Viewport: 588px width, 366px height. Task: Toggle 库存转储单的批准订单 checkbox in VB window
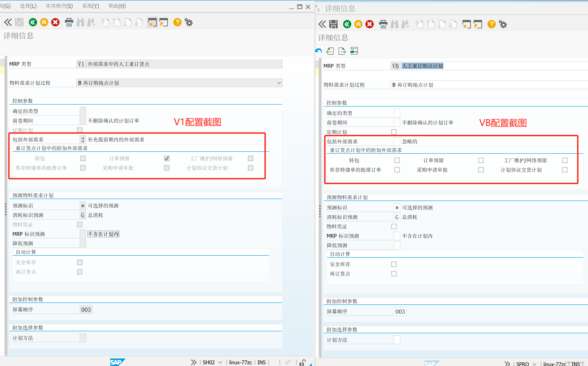coord(397,170)
